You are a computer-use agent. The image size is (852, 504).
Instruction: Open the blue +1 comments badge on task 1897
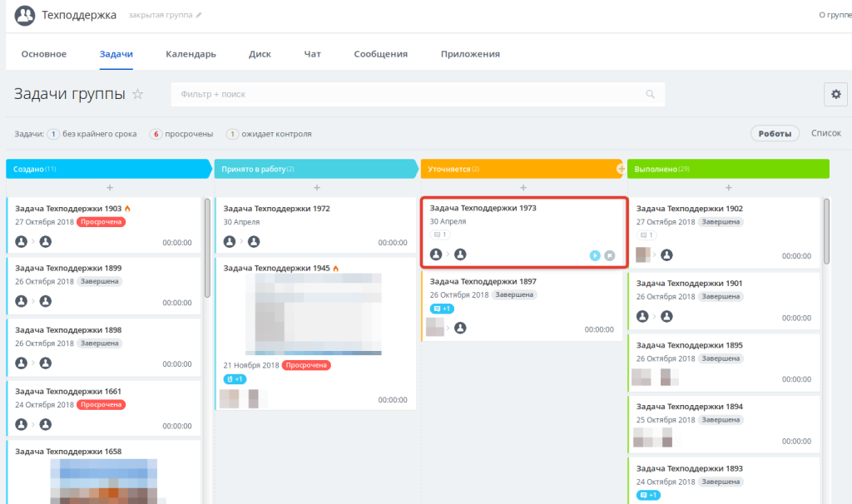point(442,309)
